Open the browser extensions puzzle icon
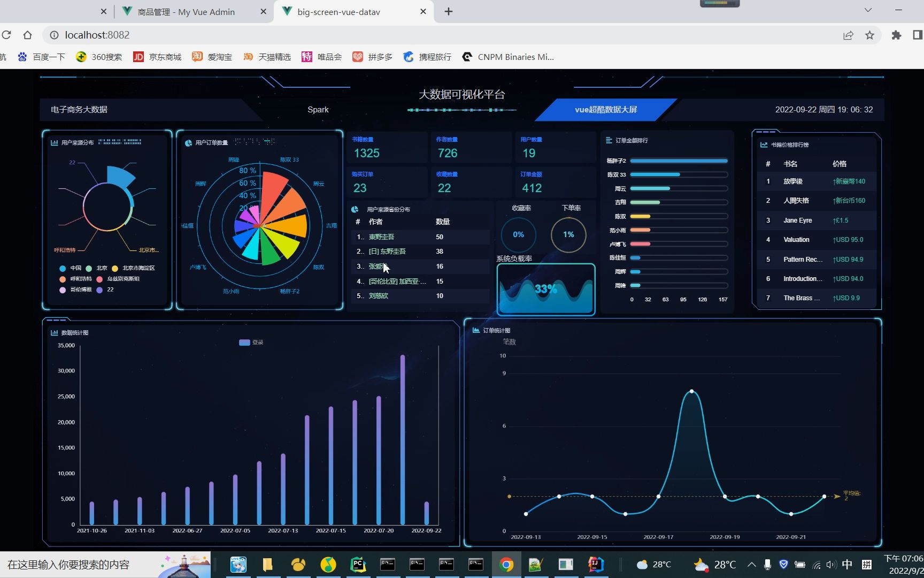Image resolution: width=924 pixels, height=578 pixels. 896,35
